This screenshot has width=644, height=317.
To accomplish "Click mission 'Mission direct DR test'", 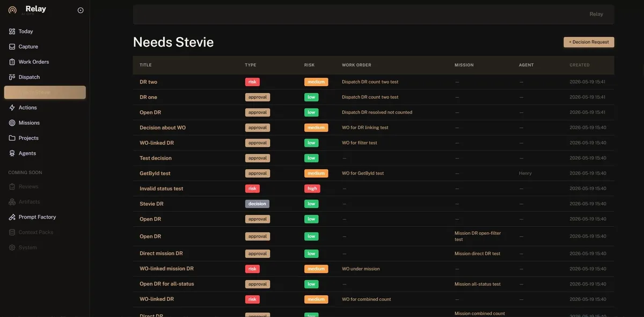I will tap(477, 254).
